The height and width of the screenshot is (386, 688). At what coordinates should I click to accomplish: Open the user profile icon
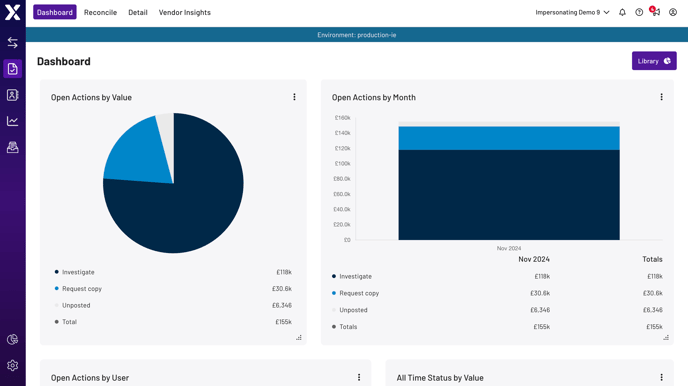click(x=673, y=12)
